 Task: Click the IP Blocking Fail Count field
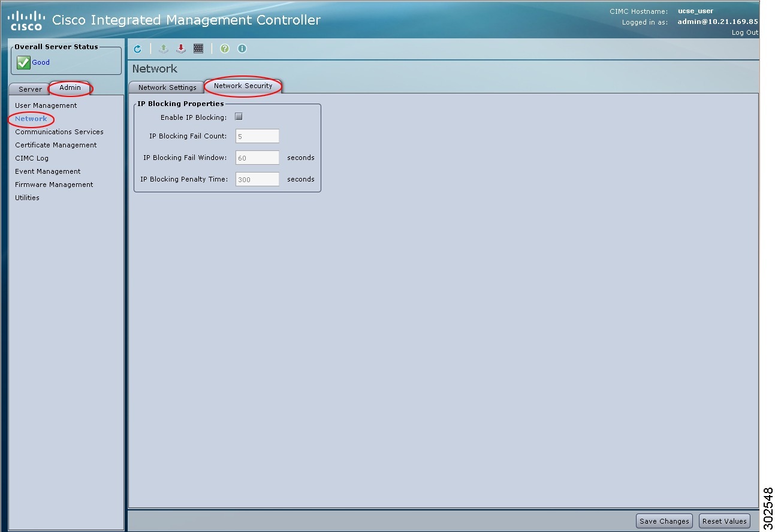[x=257, y=136]
